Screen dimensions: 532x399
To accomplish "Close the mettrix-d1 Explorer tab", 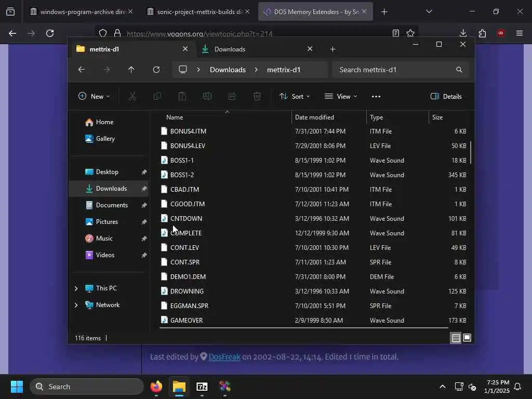I will coord(185,49).
